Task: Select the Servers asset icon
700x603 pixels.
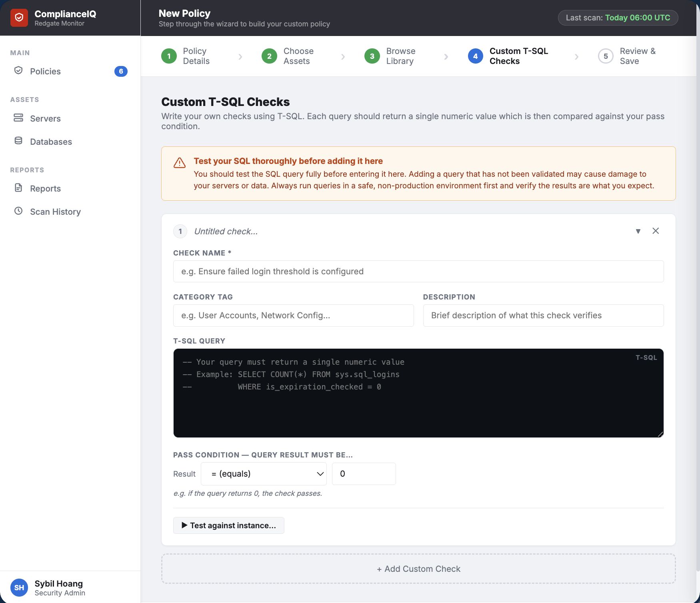Action: [18, 118]
